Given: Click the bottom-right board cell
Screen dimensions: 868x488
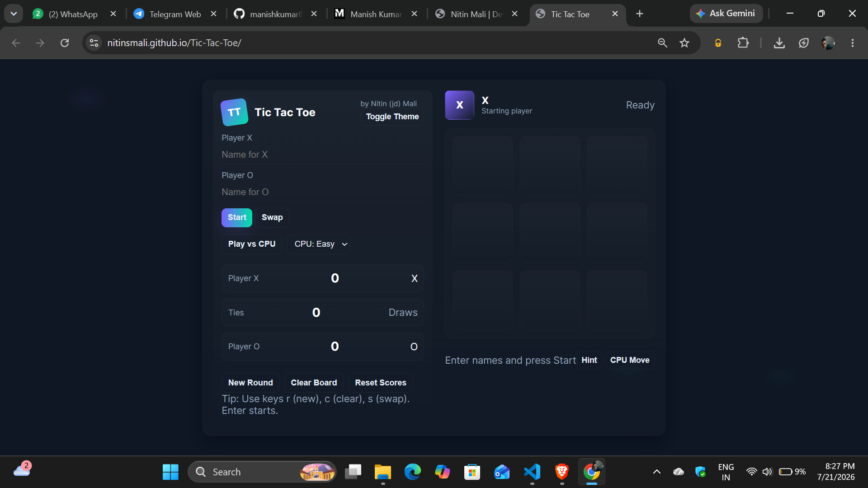Looking at the screenshot, I should pyautogui.click(x=617, y=300).
